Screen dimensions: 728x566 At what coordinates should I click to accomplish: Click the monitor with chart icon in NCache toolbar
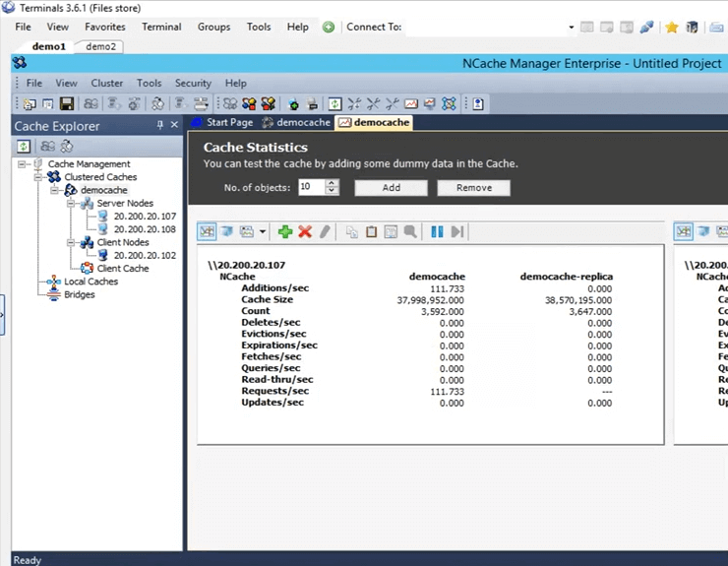coord(430,103)
